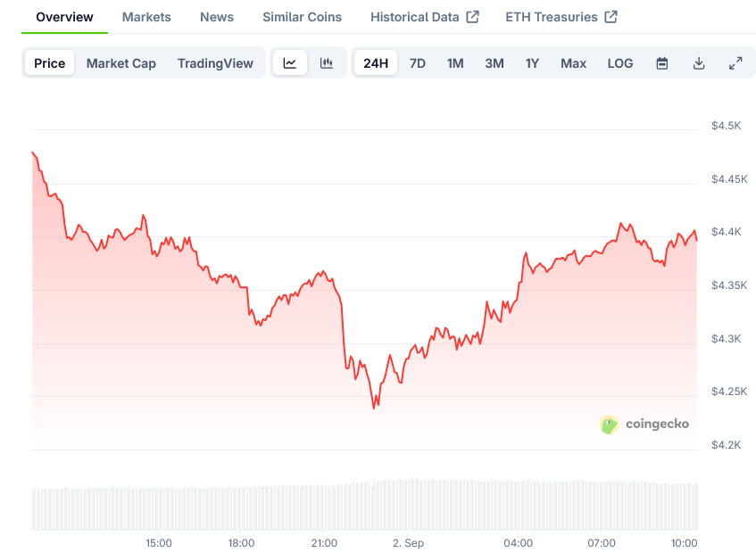The image size is (756, 553).
Task: Select the 1Y time range
Action: pos(533,63)
